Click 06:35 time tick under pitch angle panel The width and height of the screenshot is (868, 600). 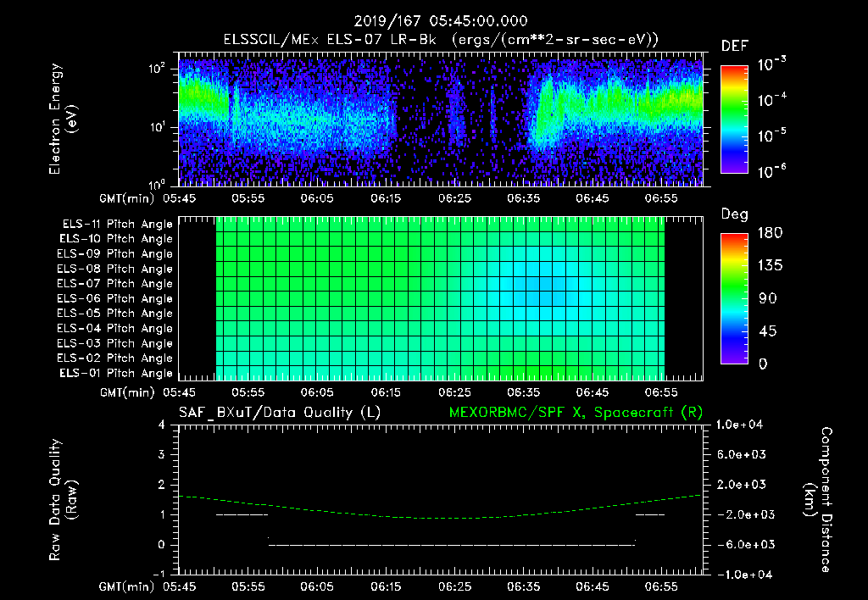click(x=523, y=392)
